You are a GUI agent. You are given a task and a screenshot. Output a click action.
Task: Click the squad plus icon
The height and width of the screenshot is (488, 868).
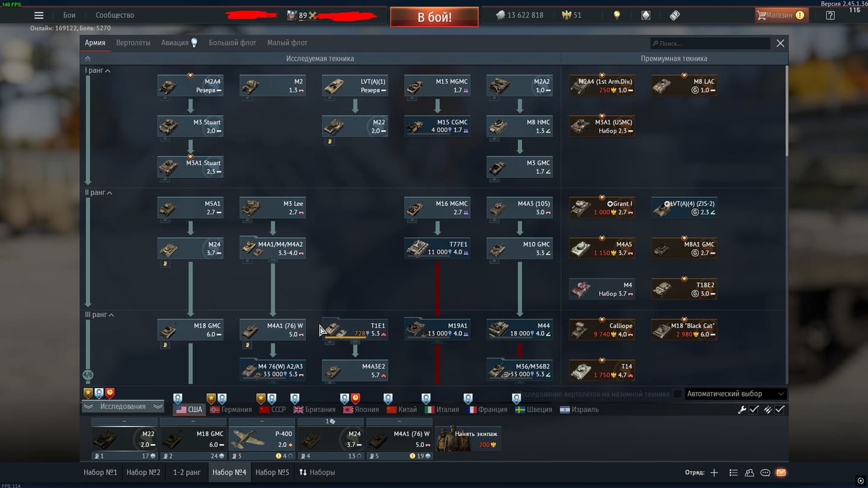click(x=714, y=473)
